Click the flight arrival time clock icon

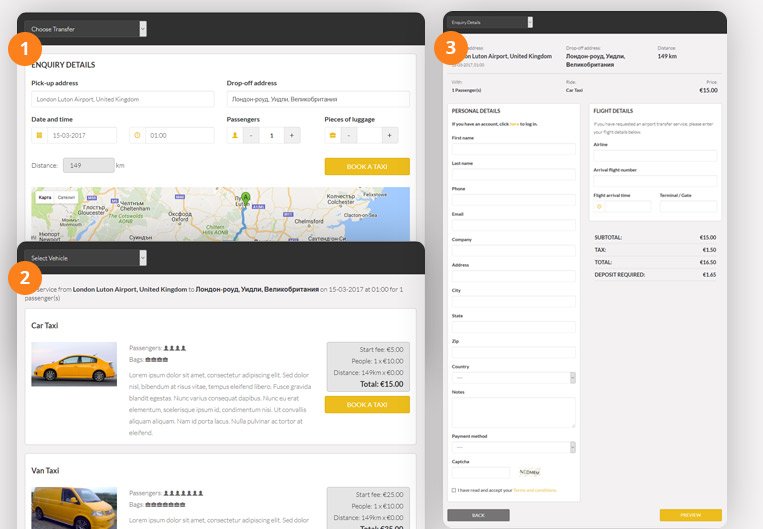coord(599,206)
